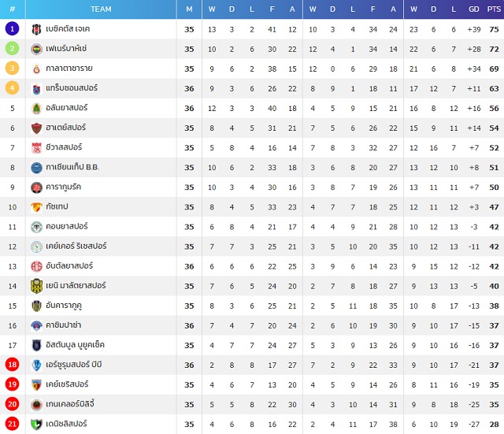Click the red rank 18 relegation badge
The width and height of the screenshot is (504, 434).
(13, 365)
